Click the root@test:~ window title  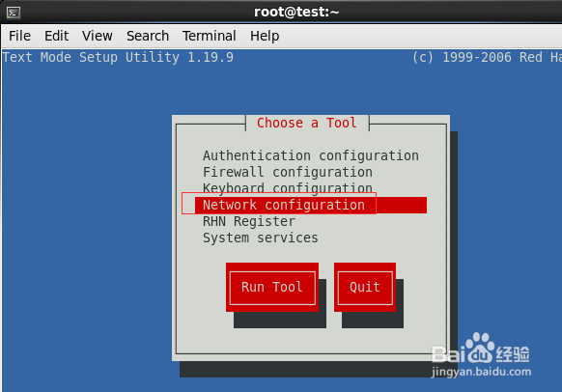point(296,13)
